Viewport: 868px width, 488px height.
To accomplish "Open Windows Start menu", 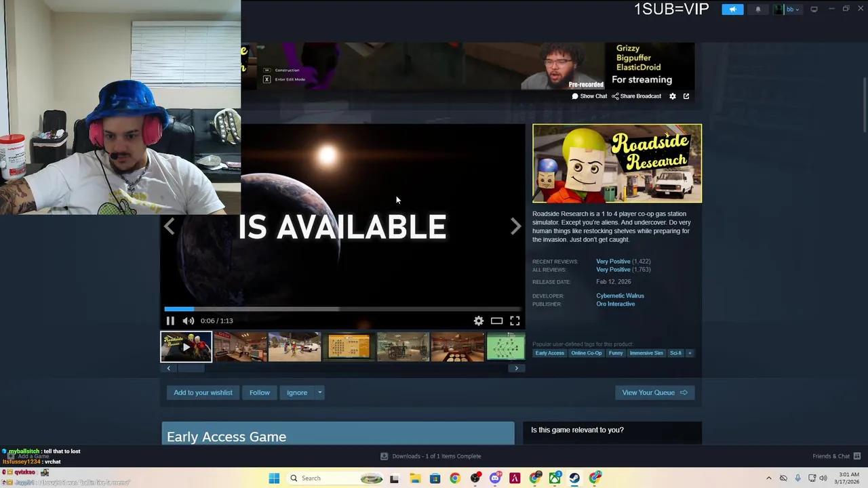I will (x=274, y=479).
